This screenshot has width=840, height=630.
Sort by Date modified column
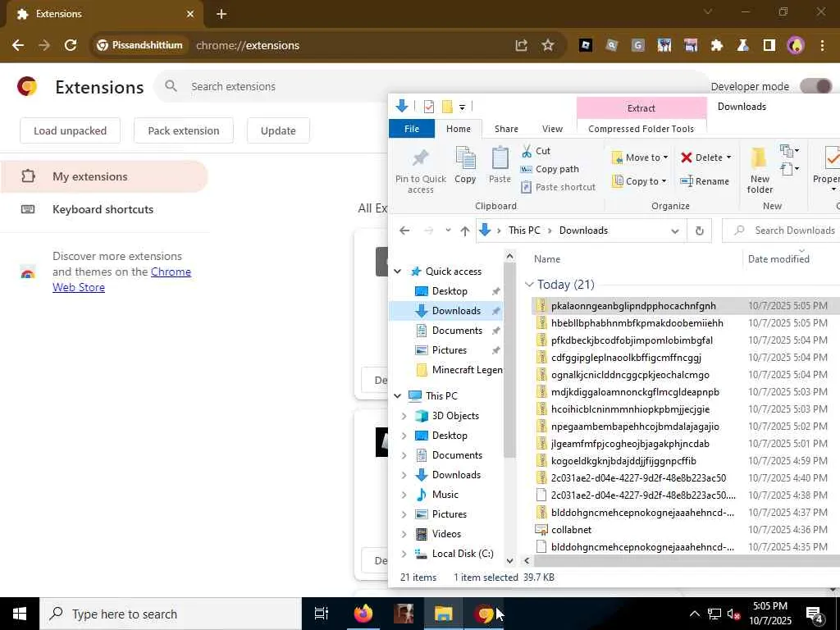point(778,258)
